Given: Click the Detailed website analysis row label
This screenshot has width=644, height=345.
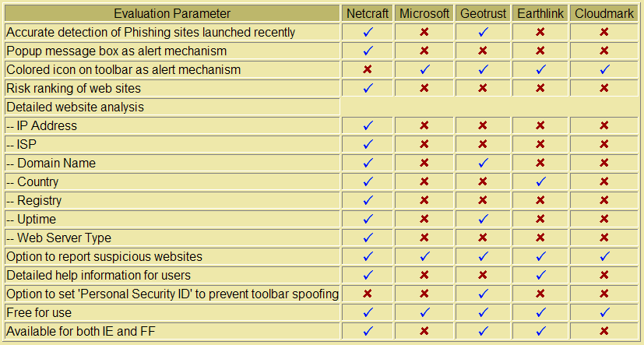Looking at the screenshot, I should click(x=76, y=107).
